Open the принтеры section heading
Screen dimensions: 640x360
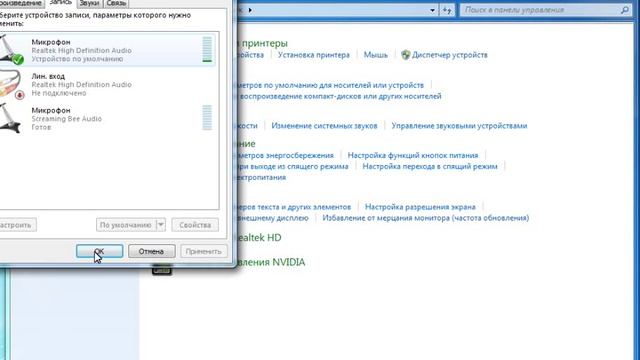(x=262, y=43)
